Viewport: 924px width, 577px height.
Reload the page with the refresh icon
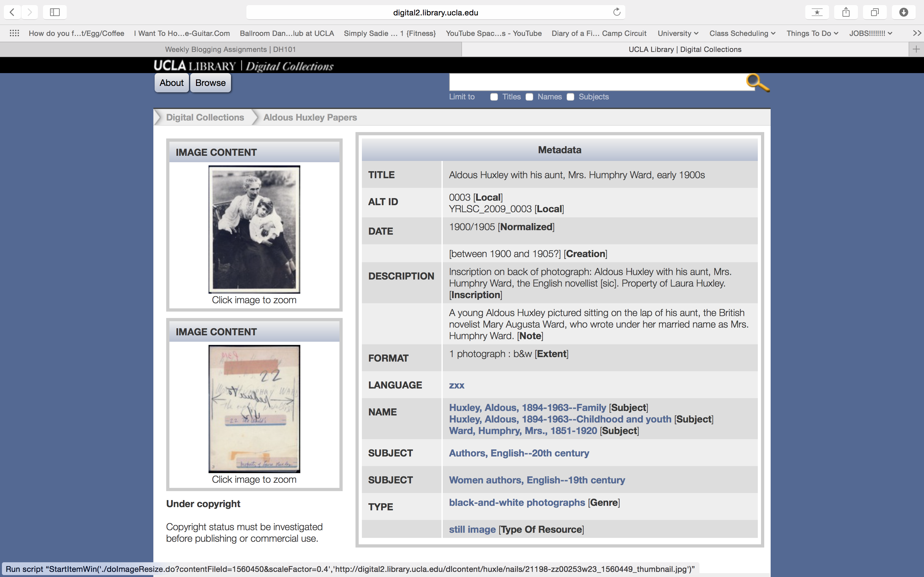tap(616, 12)
